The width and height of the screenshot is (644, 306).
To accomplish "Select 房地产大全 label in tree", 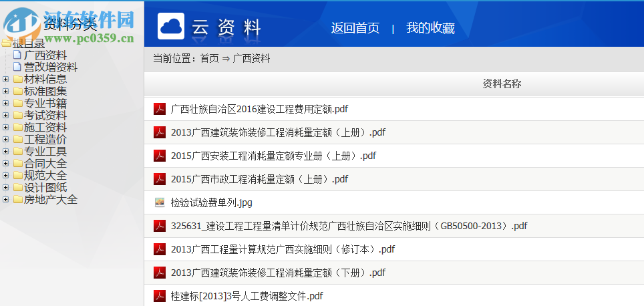I will [51, 200].
